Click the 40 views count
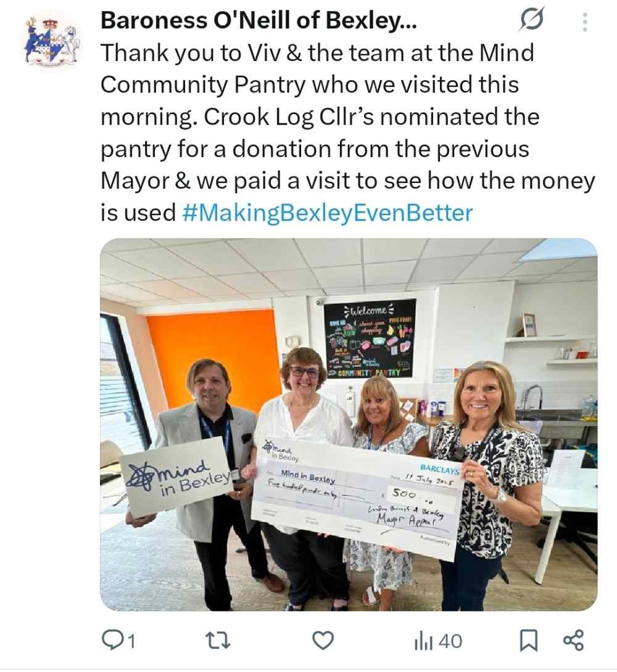617x672 pixels. tap(450, 642)
